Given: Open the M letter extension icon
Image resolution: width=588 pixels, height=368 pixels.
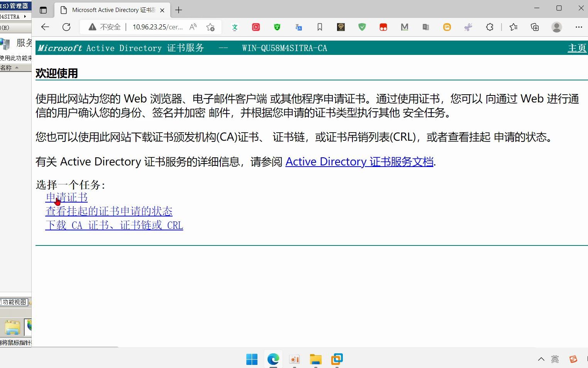Looking at the screenshot, I should pyautogui.click(x=405, y=27).
